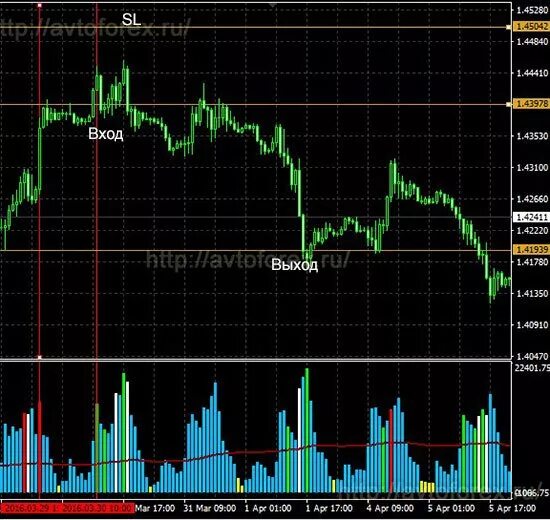Select the top anchor point of the first red vertical line

click(x=39, y=5)
